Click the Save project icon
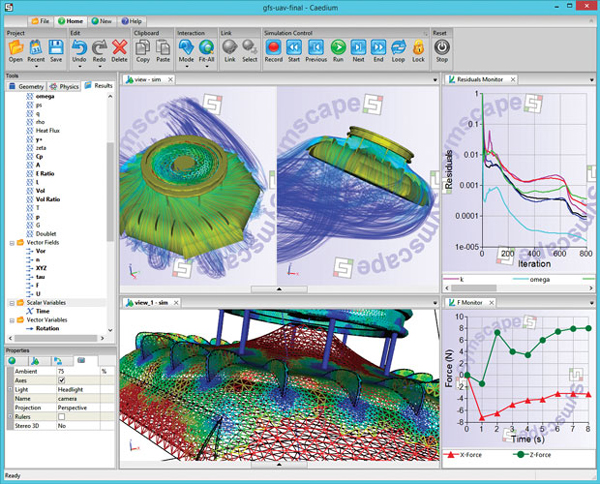Viewport: 600px width, 484px height. pos(57,47)
